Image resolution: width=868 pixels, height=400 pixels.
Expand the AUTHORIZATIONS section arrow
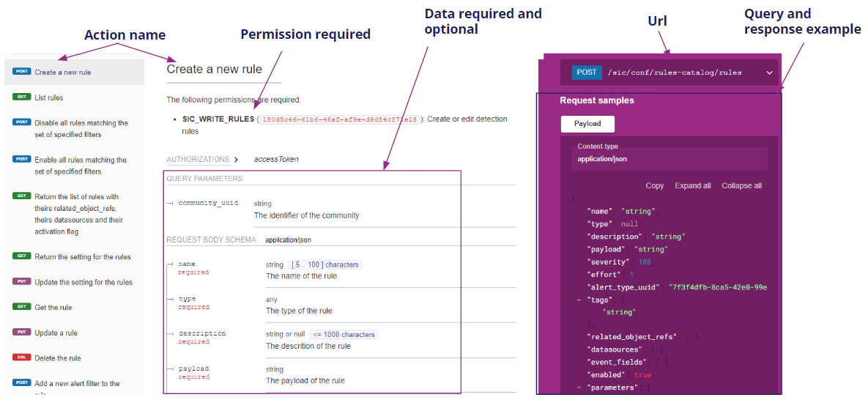(x=236, y=160)
